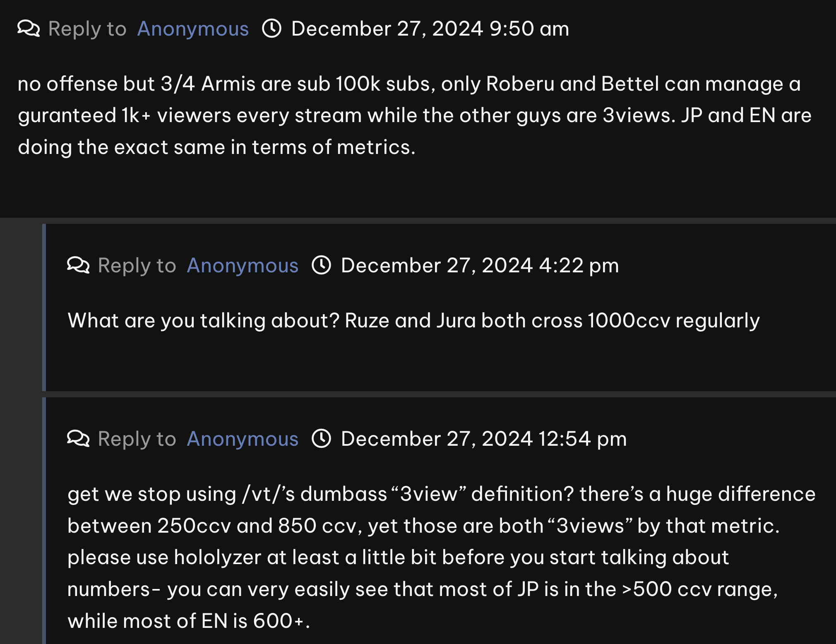
Task: Select the December 27, 2024 12:54 pm timestamp
Action: [x=483, y=439]
